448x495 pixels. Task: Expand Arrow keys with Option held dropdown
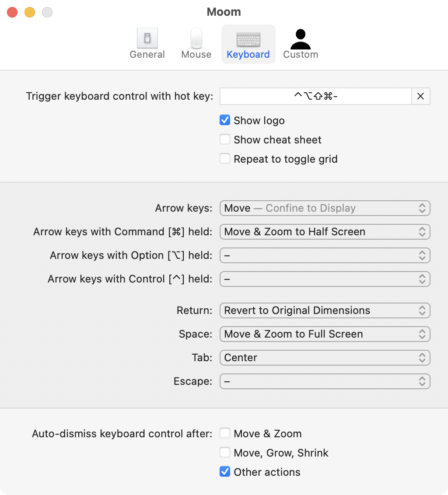pyautogui.click(x=325, y=255)
